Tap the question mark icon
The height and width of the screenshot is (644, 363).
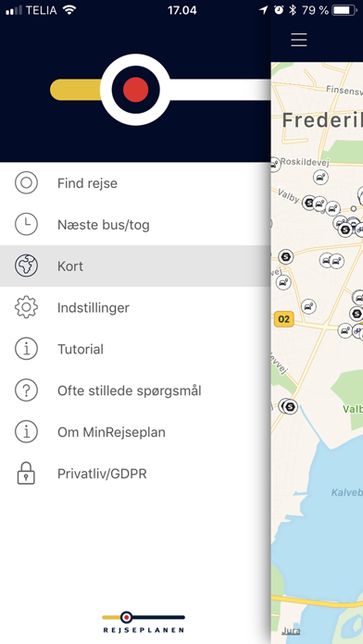click(x=26, y=390)
